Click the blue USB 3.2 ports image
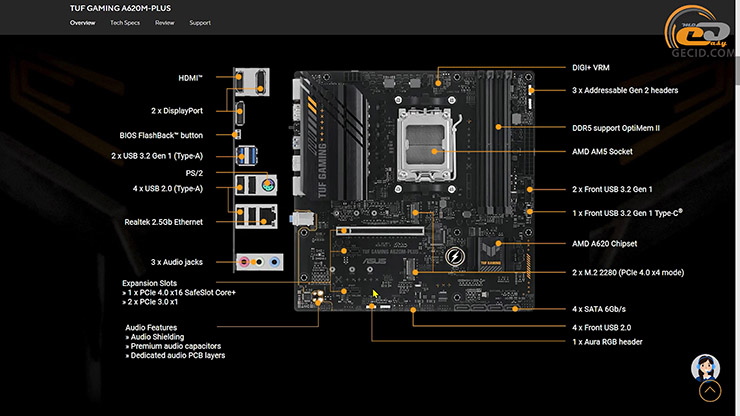Screen dimensions: 740x416 click(246, 155)
